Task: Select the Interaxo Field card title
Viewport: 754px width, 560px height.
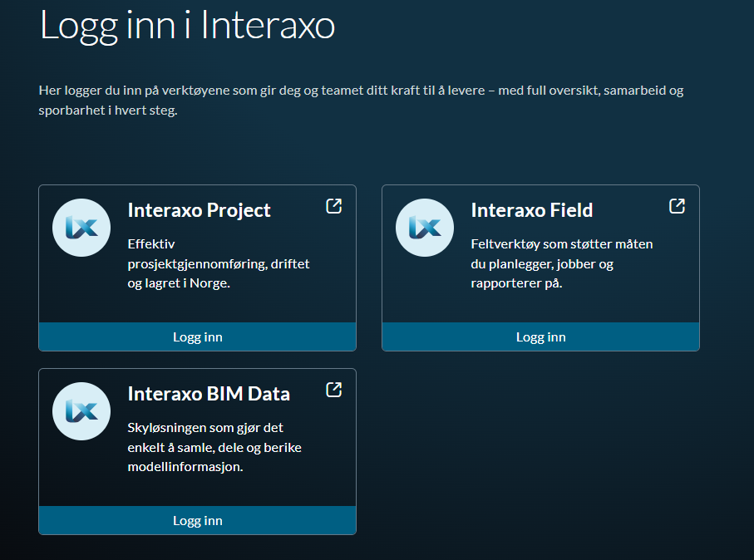Action: click(531, 210)
